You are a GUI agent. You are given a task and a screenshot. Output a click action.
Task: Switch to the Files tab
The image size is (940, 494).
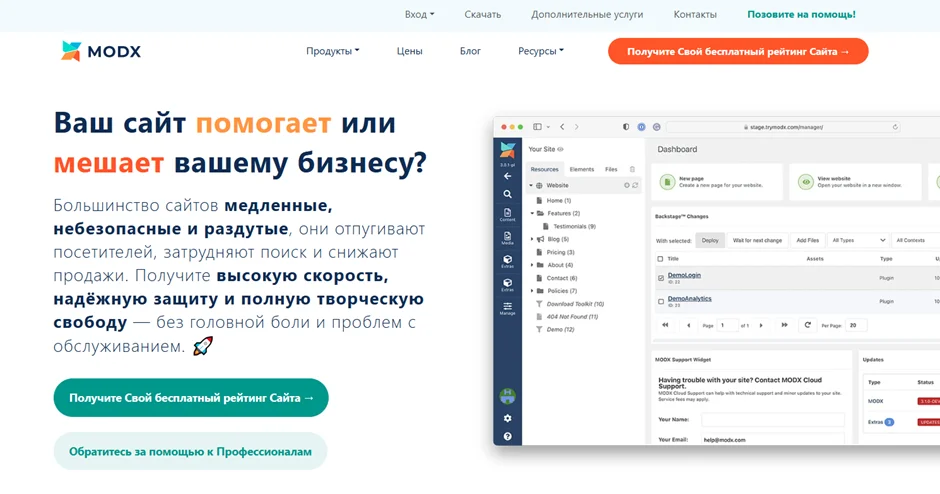pyautogui.click(x=611, y=170)
